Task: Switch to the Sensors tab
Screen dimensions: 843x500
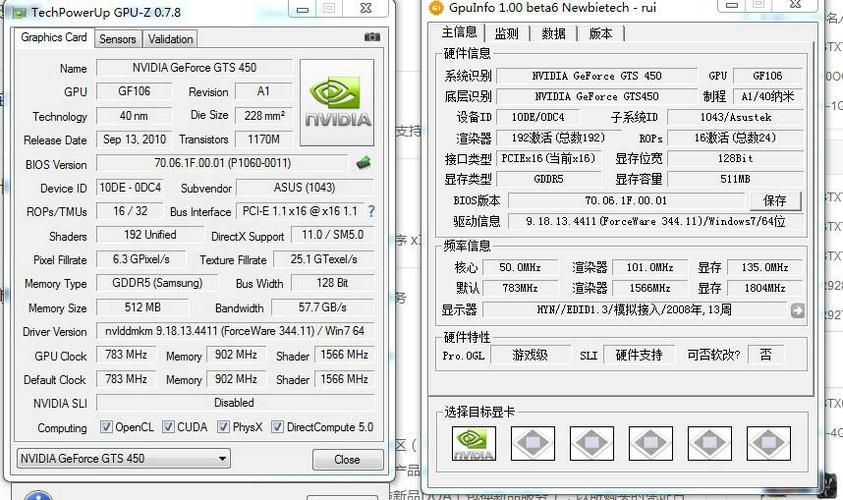Action: point(118,39)
